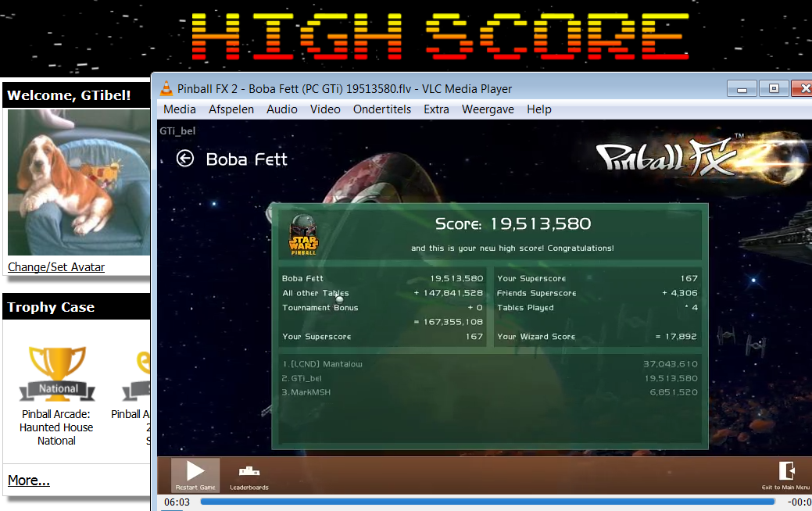
Task: Minimize the VLC Media Player window
Action: pos(742,89)
